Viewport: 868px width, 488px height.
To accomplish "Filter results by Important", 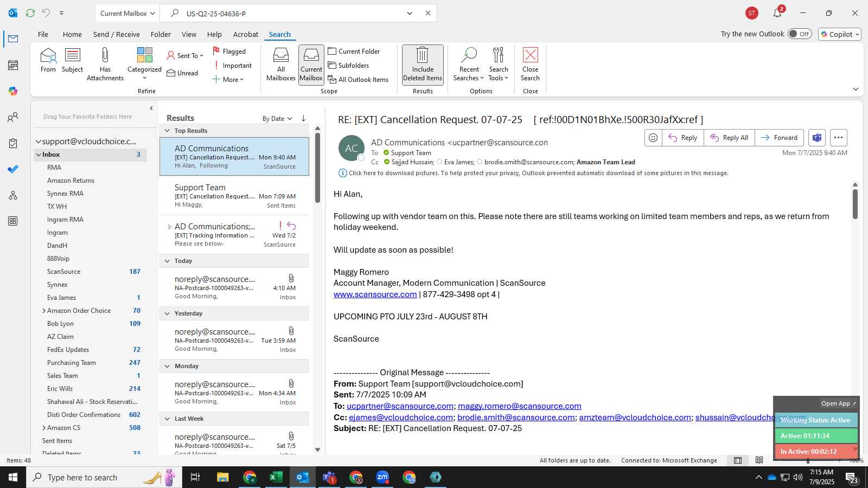I will pos(232,66).
